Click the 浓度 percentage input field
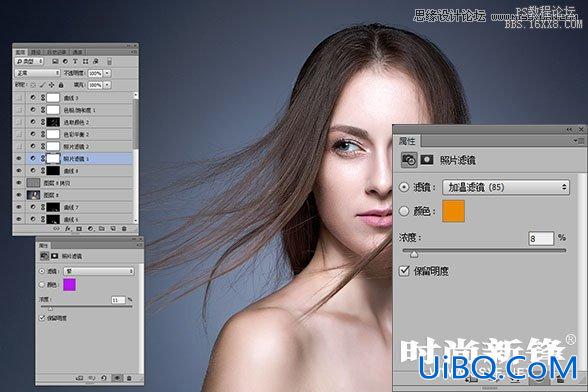Viewport: 588px width, 392px height. 541,238
